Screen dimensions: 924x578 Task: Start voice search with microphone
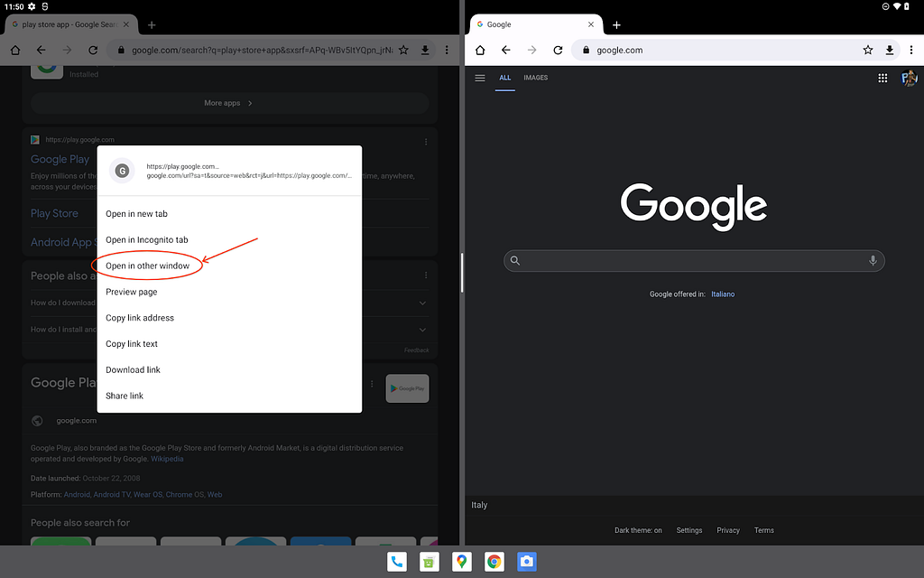point(873,261)
